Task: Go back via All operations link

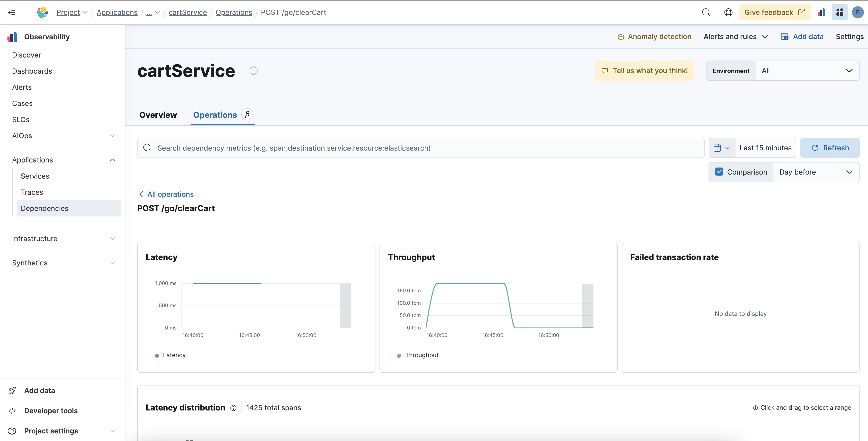Action: click(x=167, y=195)
